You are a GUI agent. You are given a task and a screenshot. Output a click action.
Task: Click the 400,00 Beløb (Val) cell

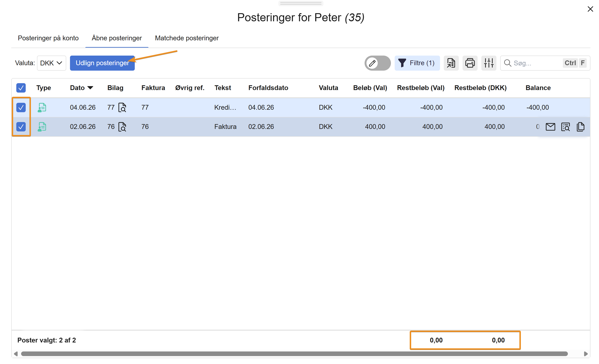point(375,127)
